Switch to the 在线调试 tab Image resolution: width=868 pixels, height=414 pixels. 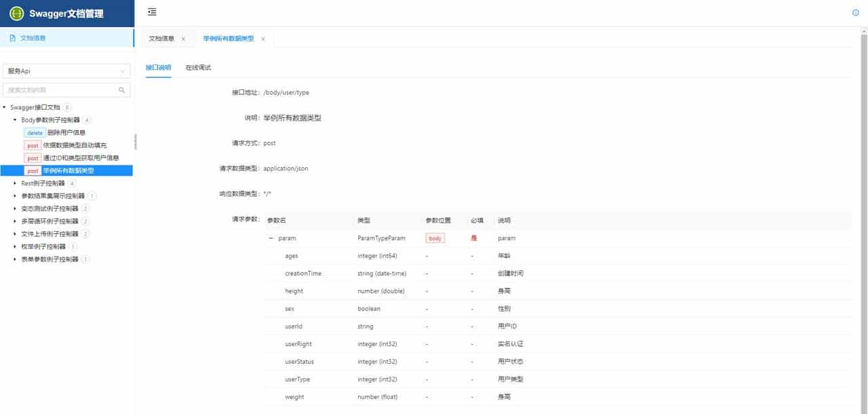197,68
